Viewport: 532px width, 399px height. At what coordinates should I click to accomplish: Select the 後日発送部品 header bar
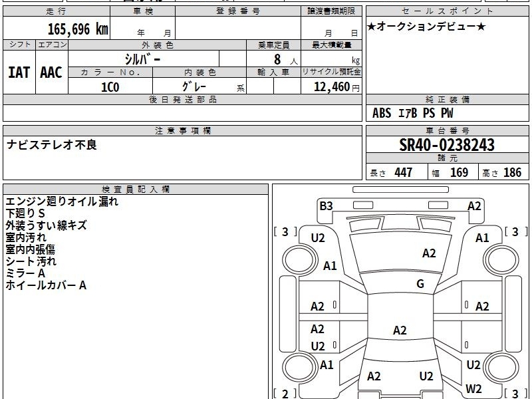182,100
